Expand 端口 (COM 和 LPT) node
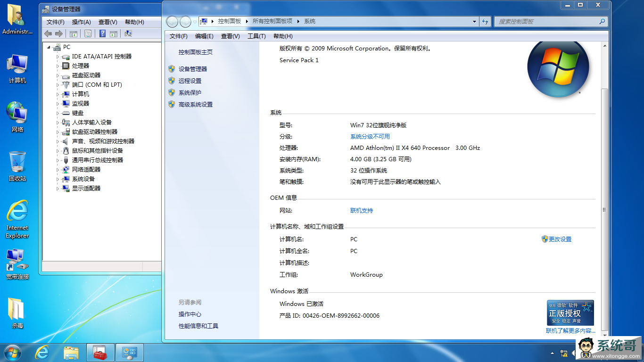The height and width of the screenshot is (362, 644). pos(58,85)
